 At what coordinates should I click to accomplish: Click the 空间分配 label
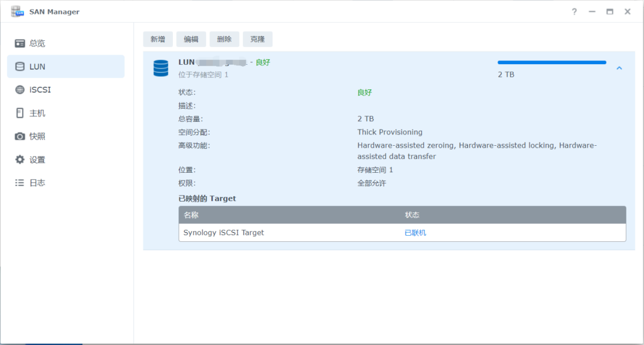(194, 132)
